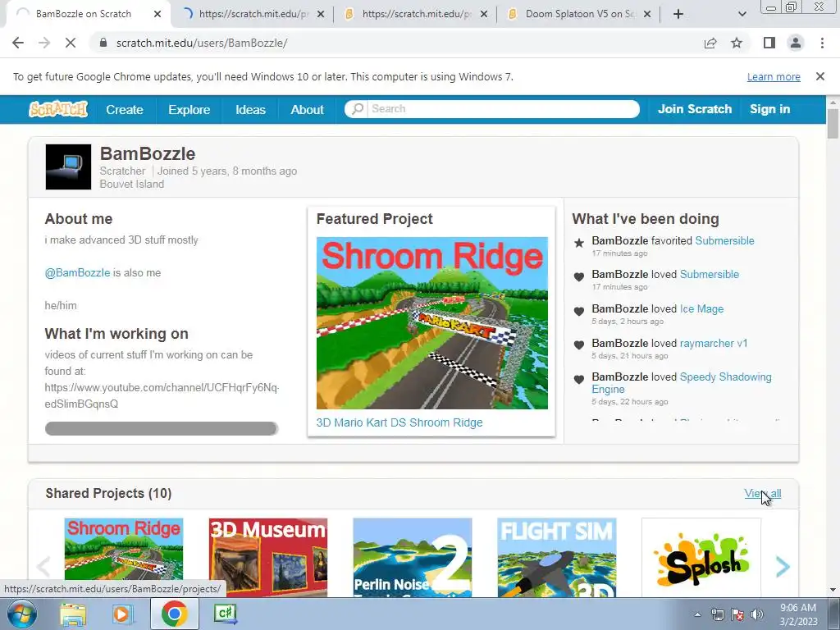
Task: Open the Perlin Noise 2 project thumbnail
Action: (x=413, y=557)
